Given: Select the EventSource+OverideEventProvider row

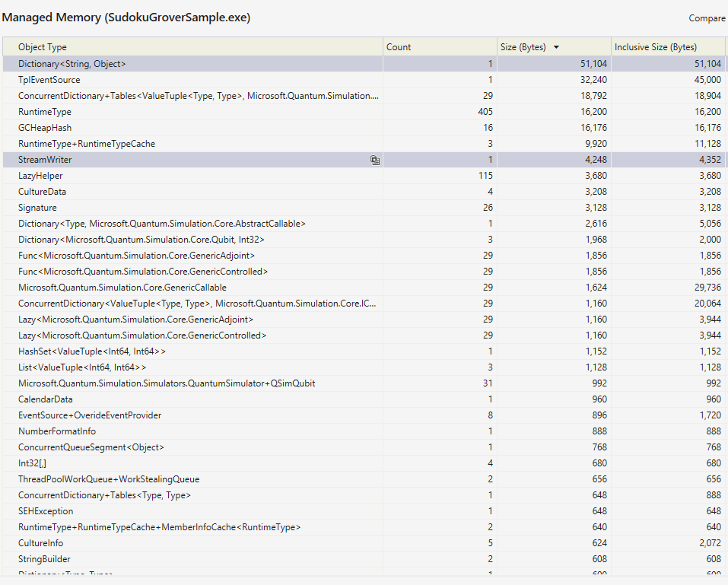Looking at the screenshot, I should [x=364, y=415].
